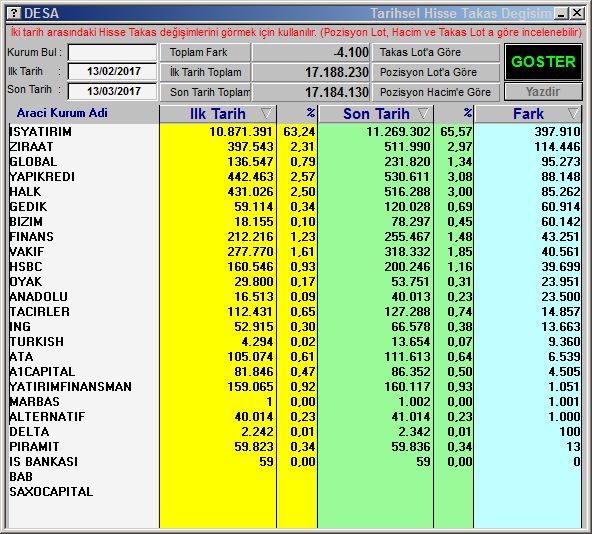Click percent value 63,24 for ISYATIRIM
Screen dimensions: 592x534
click(x=299, y=132)
